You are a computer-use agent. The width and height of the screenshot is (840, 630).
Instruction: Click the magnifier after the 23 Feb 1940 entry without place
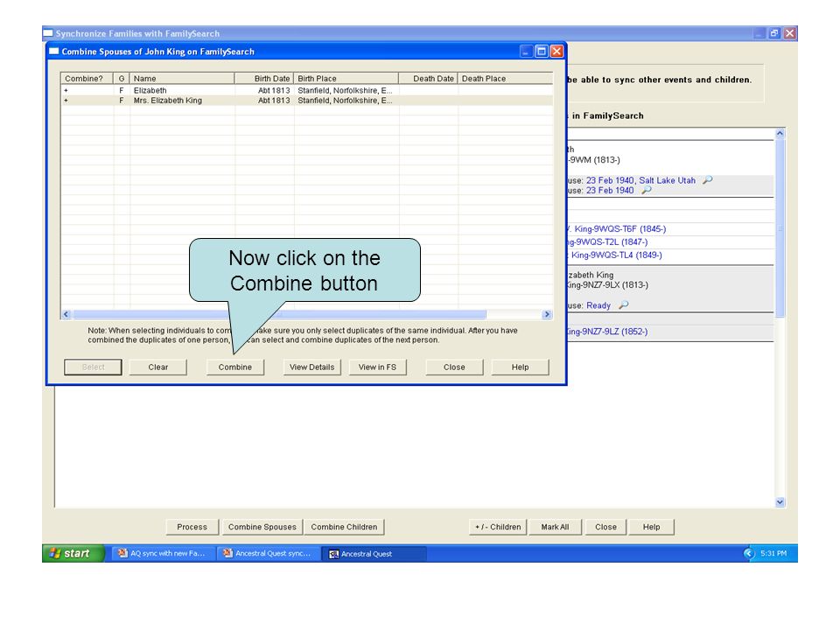point(647,190)
